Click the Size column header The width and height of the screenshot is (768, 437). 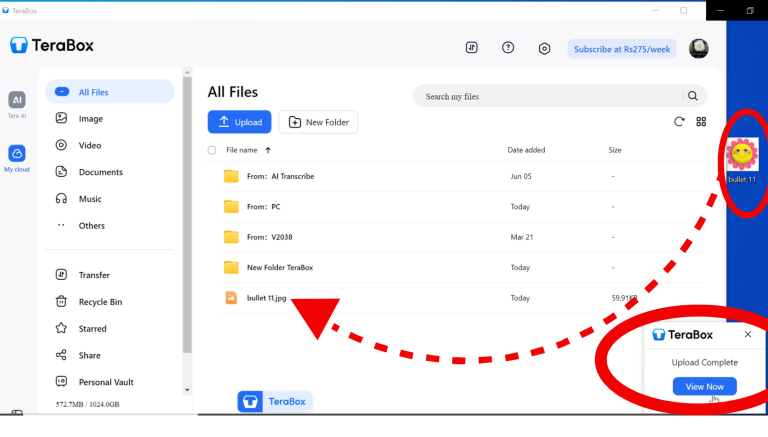pyautogui.click(x=615, y=150)
